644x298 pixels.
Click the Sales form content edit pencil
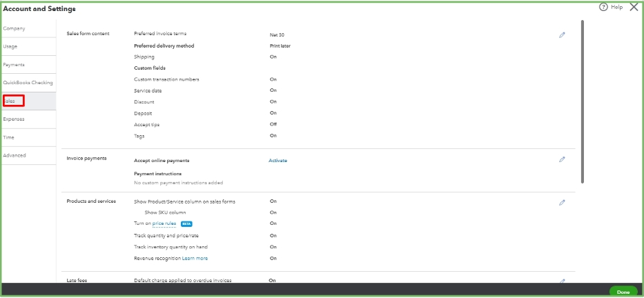tap(562, 34)
